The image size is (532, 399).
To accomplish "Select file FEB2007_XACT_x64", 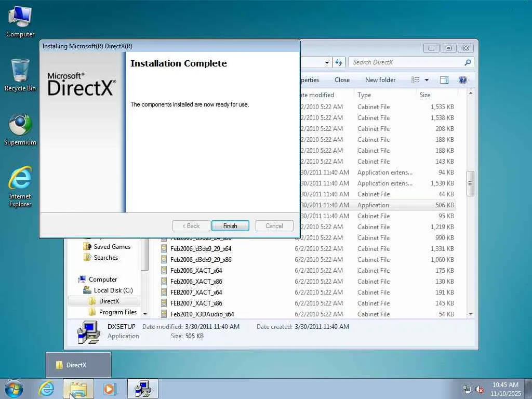I will (x=196, y=292).
